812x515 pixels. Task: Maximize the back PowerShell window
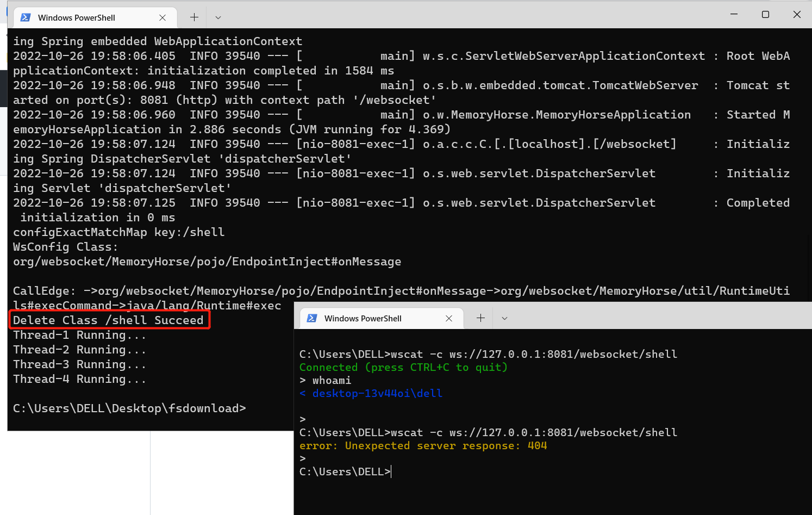coord(765,14)
